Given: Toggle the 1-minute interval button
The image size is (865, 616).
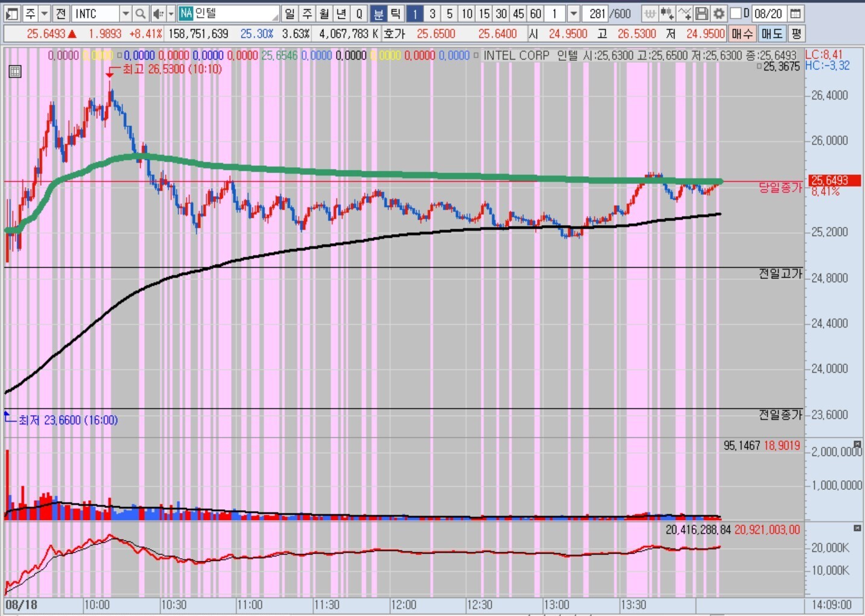Looking at the screenshot, I should [415, 13].
